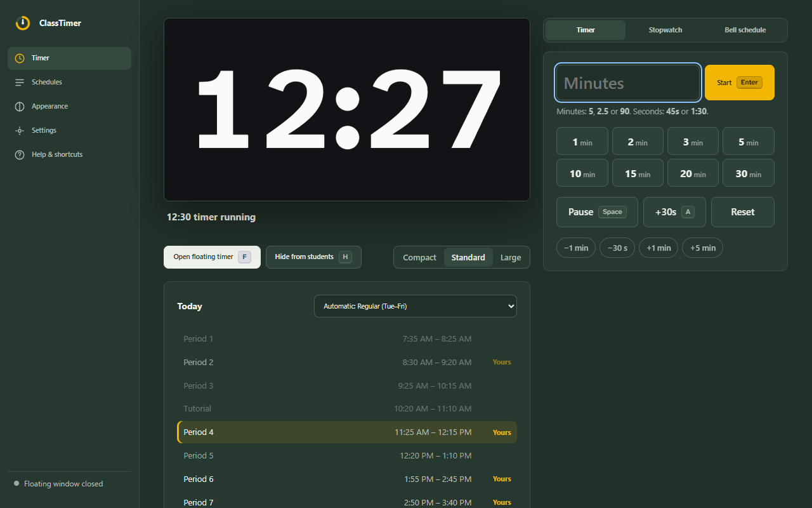This screenshot has width=812, height=508.
Task: Click the Tutorial schedule row
Action: click(347, 409)
